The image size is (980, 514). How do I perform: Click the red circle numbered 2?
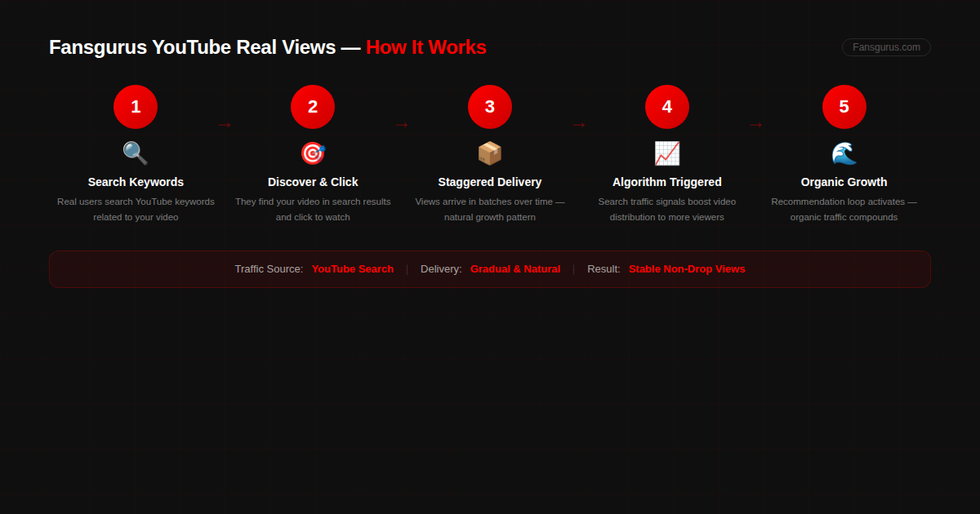pos(313,106)
